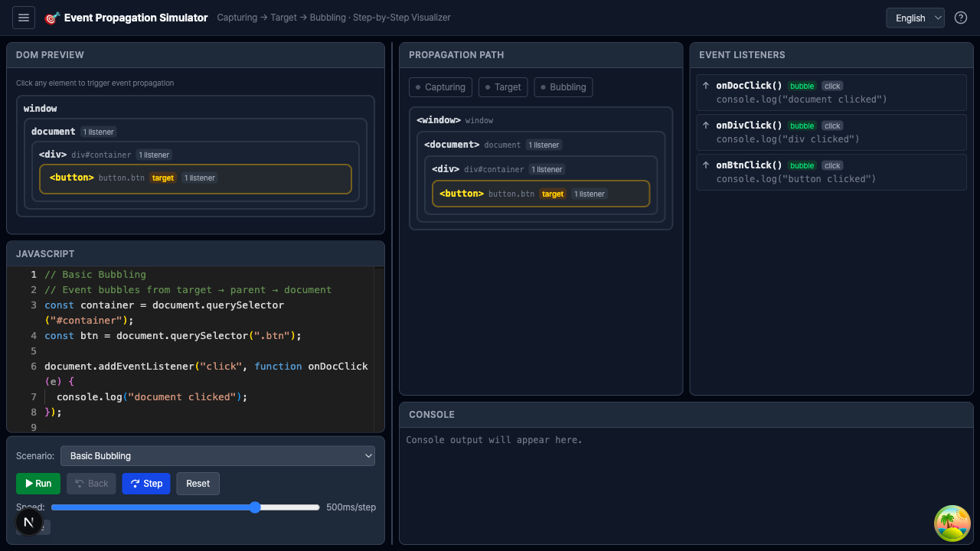Toggle the Bubbling phase chip

(563, 87)
